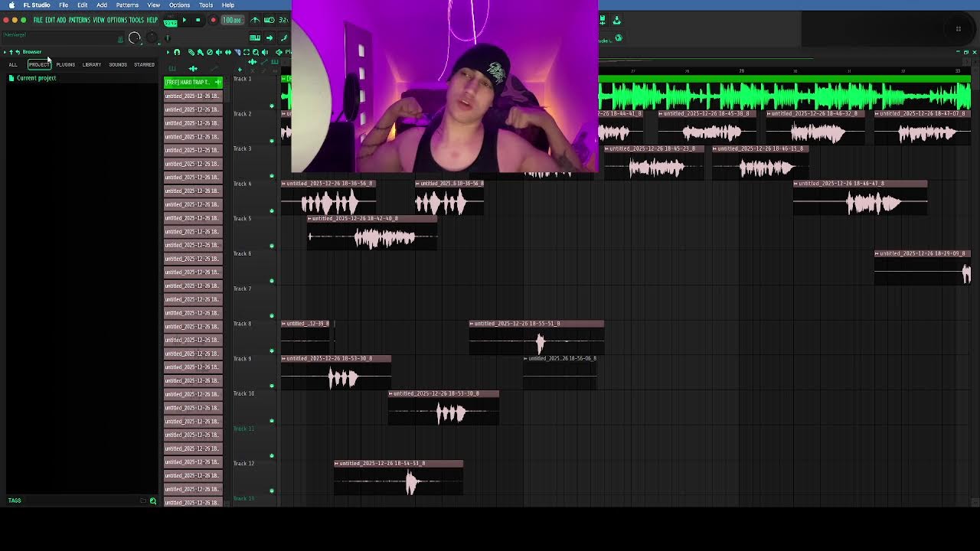Open clip menu arrow of 18-54-53_8 clip
This screenshot has width=980, height=551.
coord(337,463)
